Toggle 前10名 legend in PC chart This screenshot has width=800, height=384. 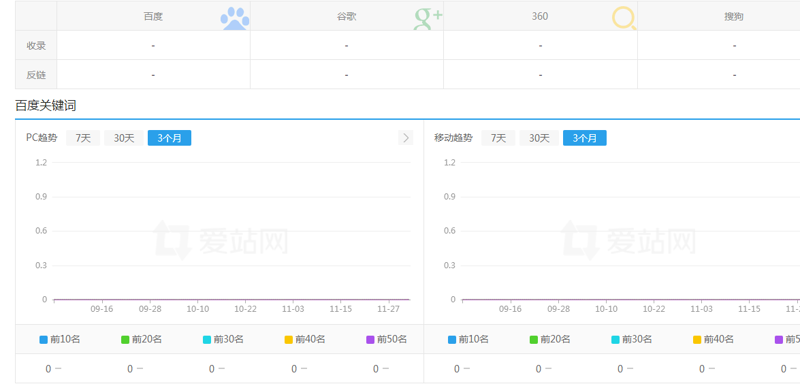click(x=60, y=339)
